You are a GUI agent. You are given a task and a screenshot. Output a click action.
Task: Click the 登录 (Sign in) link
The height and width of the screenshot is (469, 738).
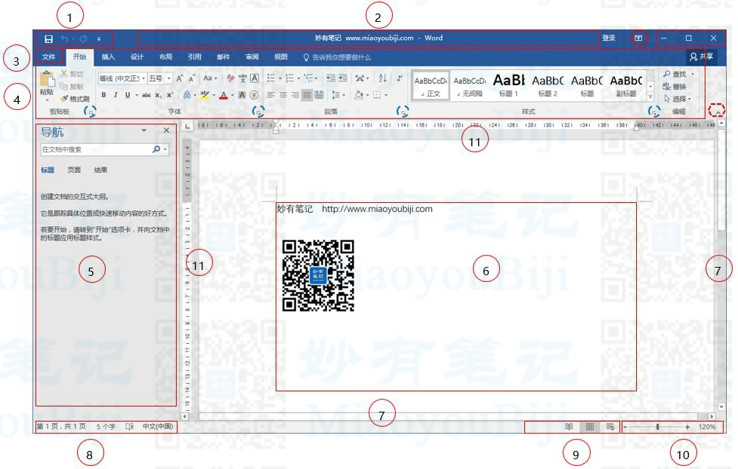coord(608,38)
